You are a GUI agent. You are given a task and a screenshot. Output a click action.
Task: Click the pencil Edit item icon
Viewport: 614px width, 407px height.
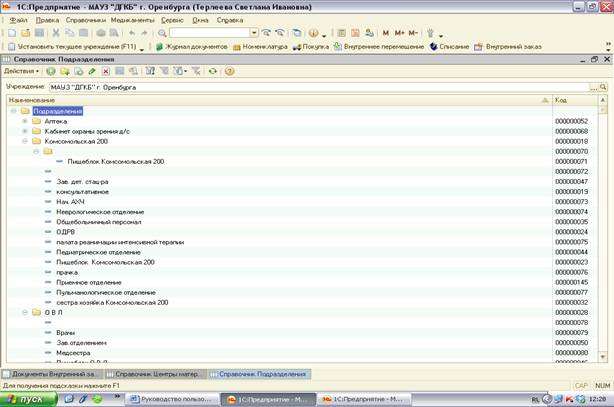pyautogui.click(x=92, y=71)
